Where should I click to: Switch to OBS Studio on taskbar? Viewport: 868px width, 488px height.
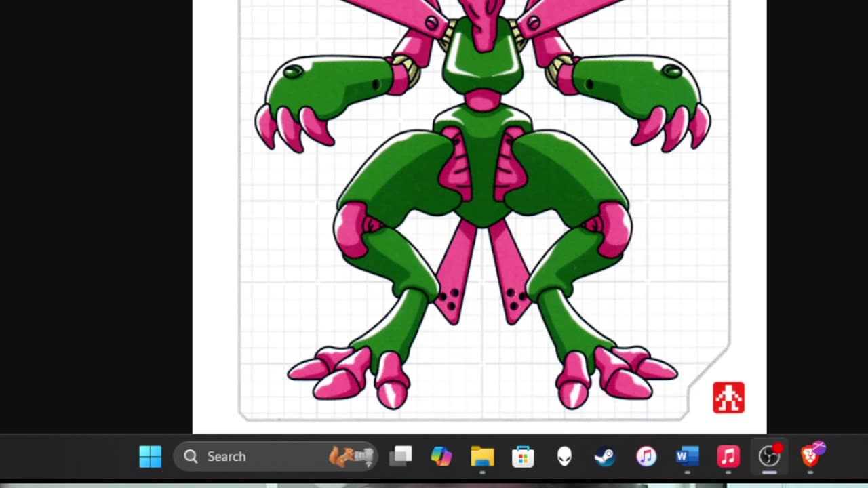point(769,456)
